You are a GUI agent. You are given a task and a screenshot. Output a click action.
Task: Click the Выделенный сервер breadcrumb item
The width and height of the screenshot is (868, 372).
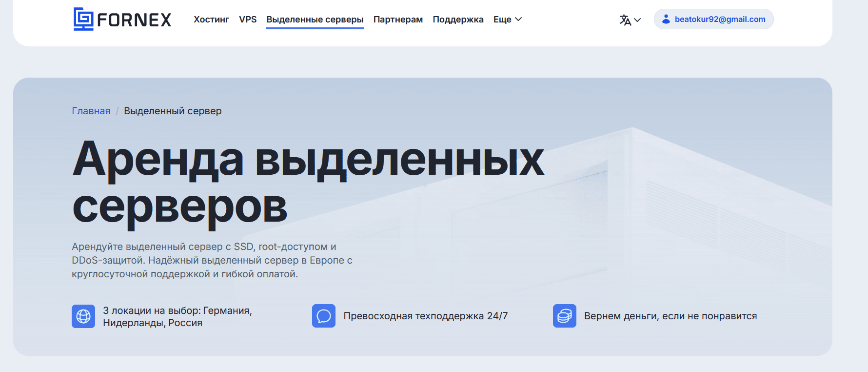pyautogui.click(x=173, y=111)
